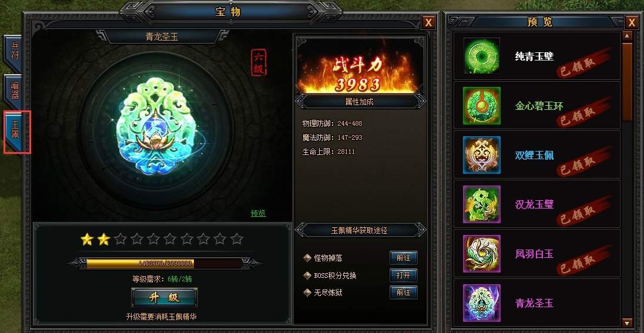Open BOSS积分兑换 with 打开 button
The height and width of the screenshot is (333, 644).
click(403, 275)
